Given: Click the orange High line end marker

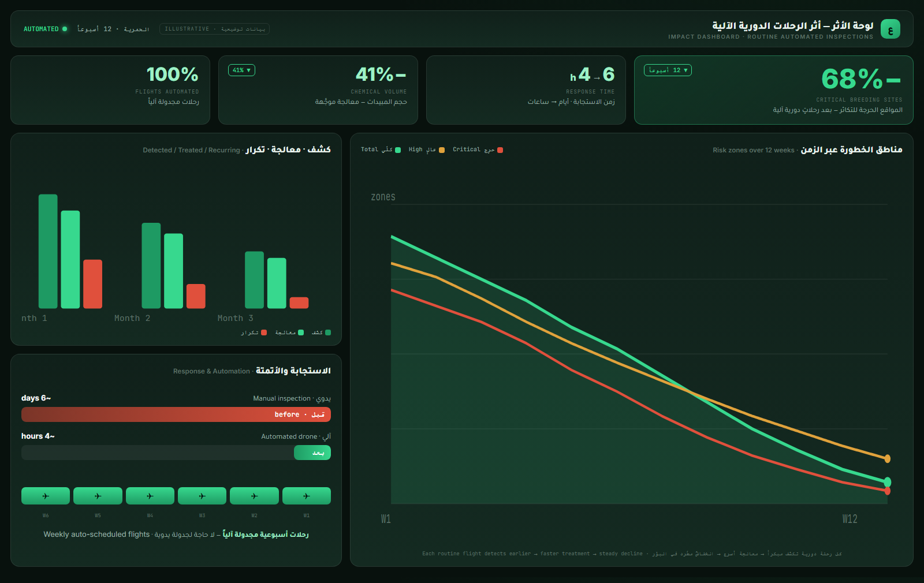Looking at the screenshot, I should pyautogui.click(x=888, y=459).
